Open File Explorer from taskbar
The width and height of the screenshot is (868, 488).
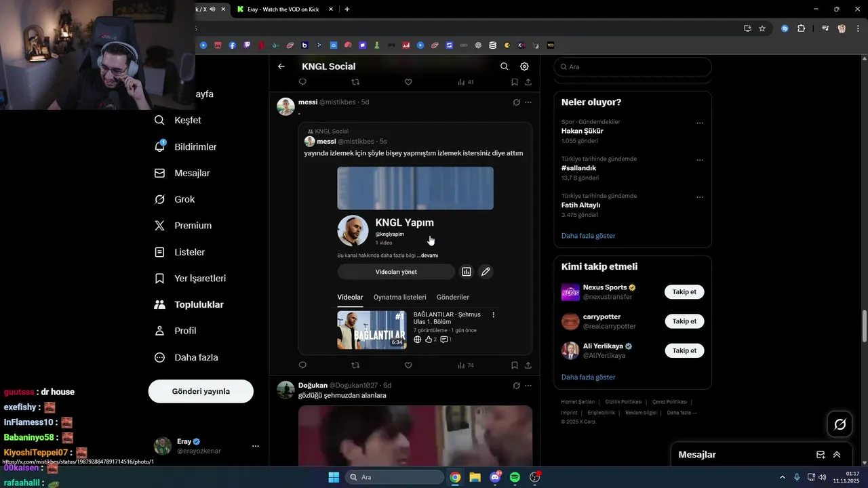(475, 477)
